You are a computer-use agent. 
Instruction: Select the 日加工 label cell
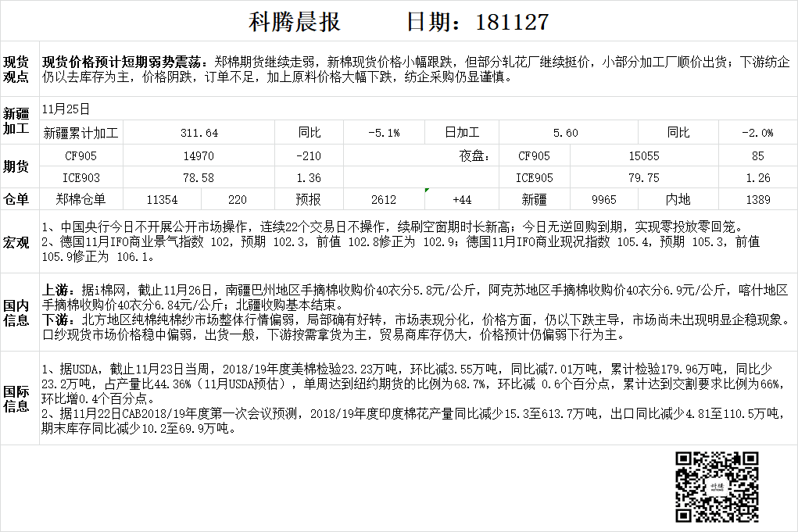tap(462, 133)
